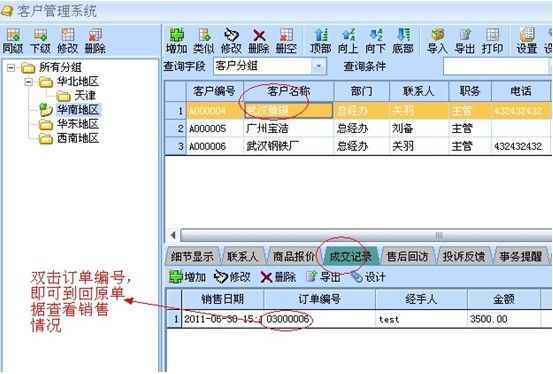Switch to the 售后回访 tab
The image size is (553, 374).
[407, 257]
